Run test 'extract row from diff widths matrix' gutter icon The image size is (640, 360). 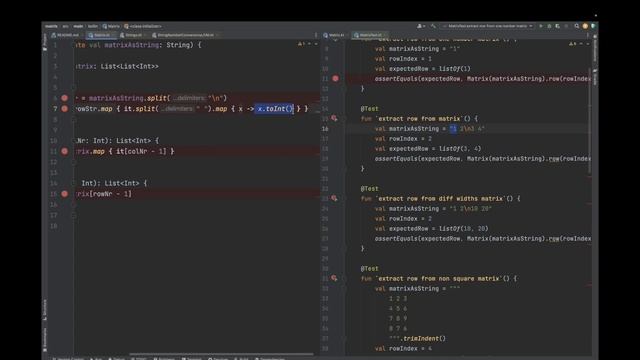pyautogui.click(x=334, y=198)
